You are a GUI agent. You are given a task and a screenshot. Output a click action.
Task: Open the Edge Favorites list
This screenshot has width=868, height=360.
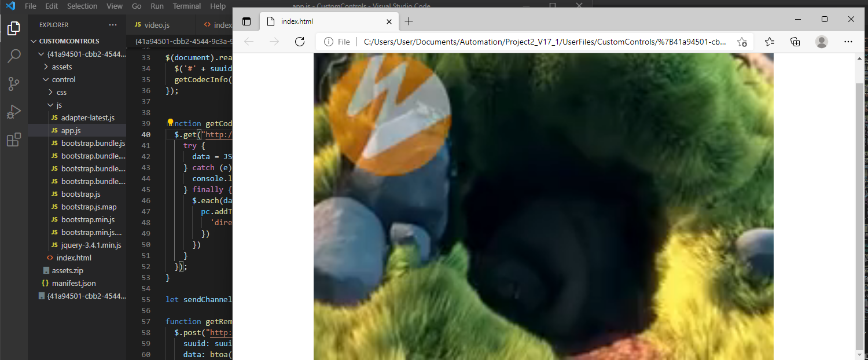pos(770,42)
